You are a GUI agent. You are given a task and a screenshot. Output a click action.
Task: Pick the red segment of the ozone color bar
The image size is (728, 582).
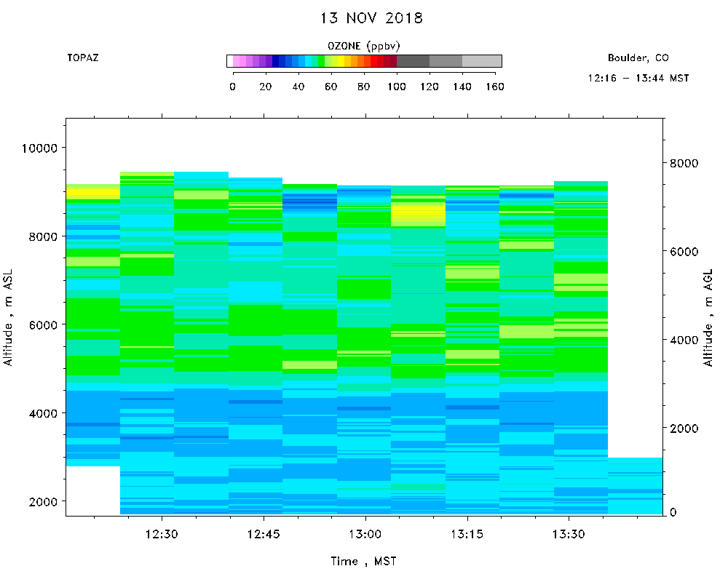coord(373,61)
